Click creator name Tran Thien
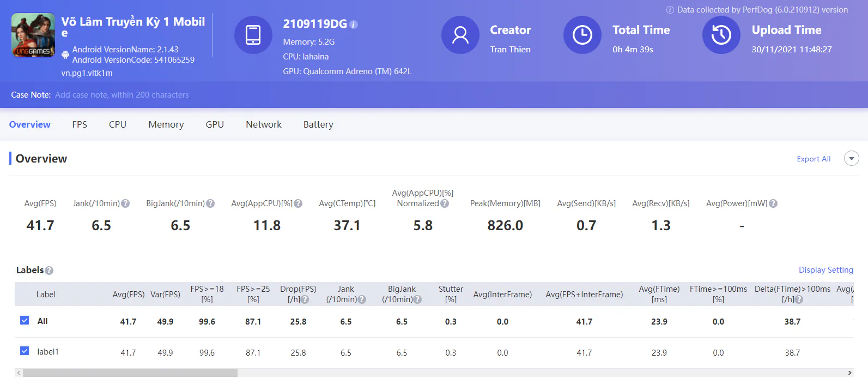This screenshot has height=384, width=868. [x=510, y=50]
